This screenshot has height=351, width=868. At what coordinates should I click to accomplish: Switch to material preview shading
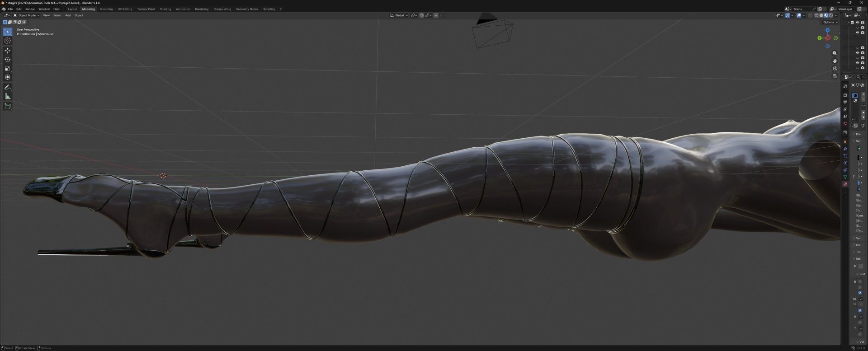pos(826,15)
